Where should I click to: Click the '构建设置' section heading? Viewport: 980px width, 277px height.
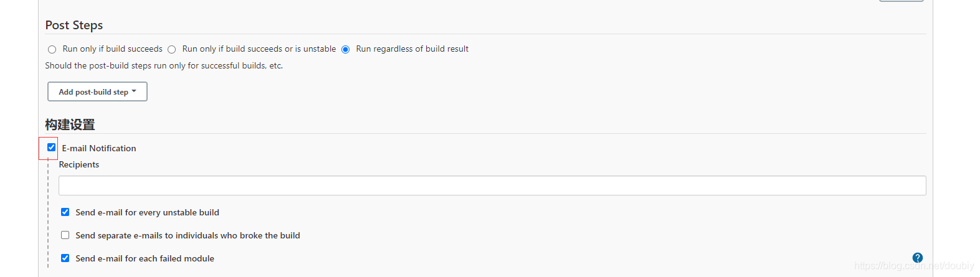[x=70, y=124]
